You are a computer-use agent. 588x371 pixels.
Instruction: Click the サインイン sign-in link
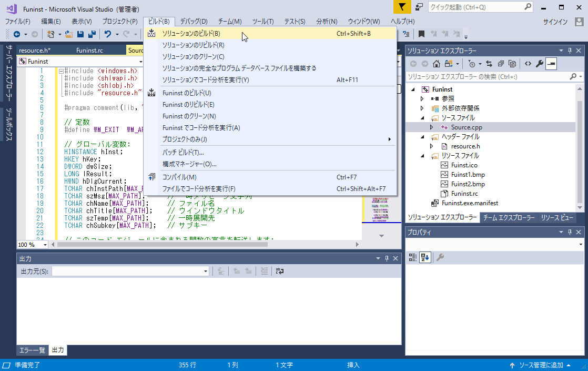555,22
